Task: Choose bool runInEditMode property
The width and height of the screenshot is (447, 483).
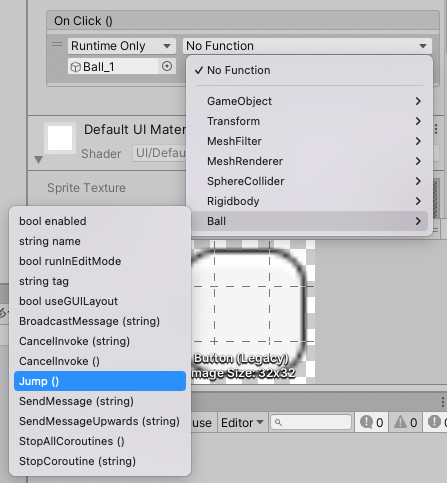Action: [100, 261]
